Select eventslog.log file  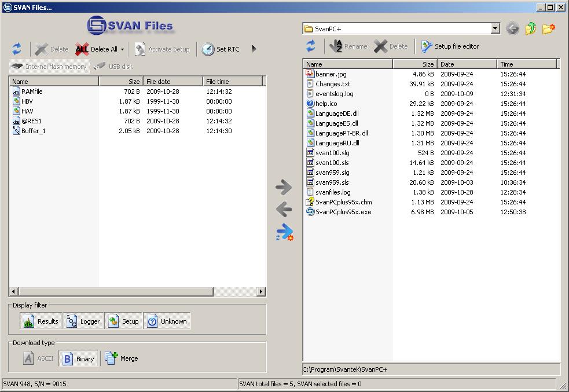pos(330,94)
